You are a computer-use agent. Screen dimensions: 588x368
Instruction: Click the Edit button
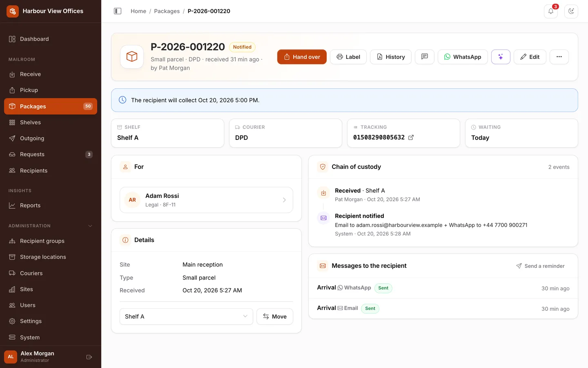(x=530, y=57)
